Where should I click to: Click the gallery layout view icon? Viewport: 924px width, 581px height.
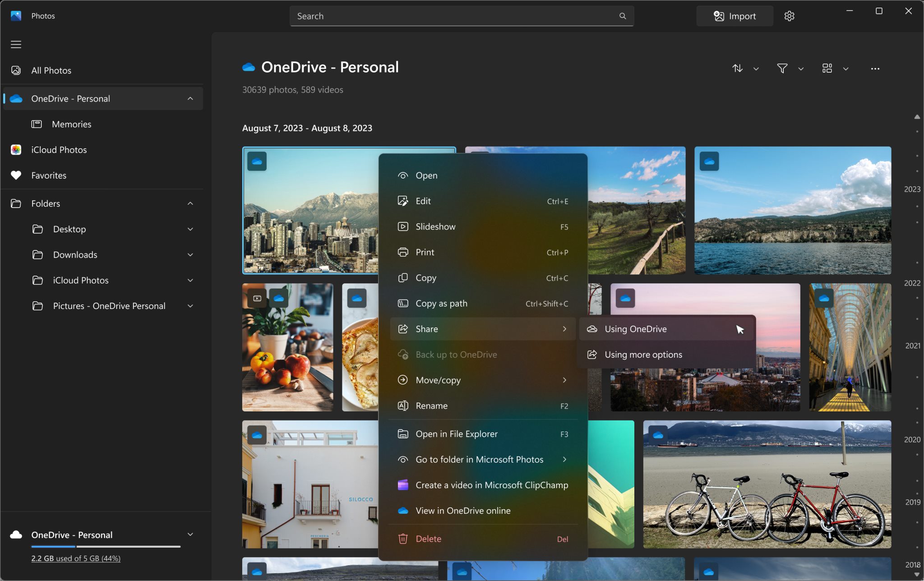pyautogui.click(x=827, y=69)
